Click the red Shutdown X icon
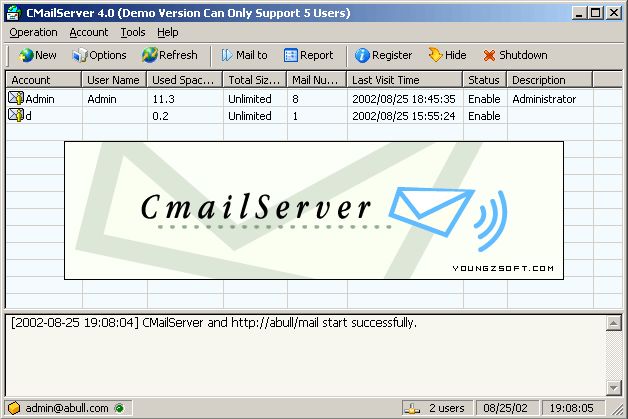628x419 pixels. (489, 55)
